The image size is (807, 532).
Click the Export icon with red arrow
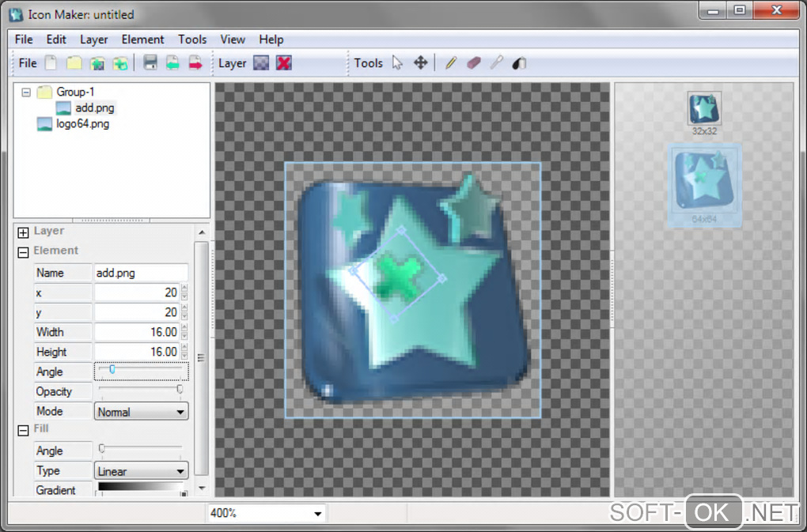click(195, 63)
